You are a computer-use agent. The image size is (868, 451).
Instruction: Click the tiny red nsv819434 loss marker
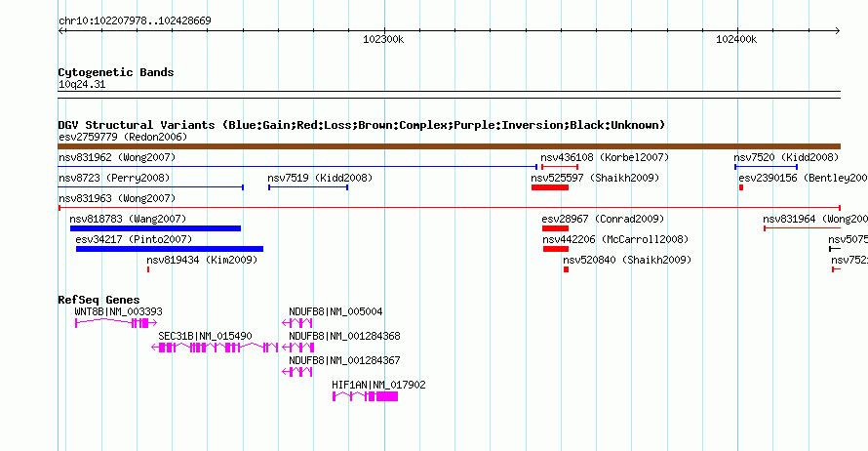(148, 269)
